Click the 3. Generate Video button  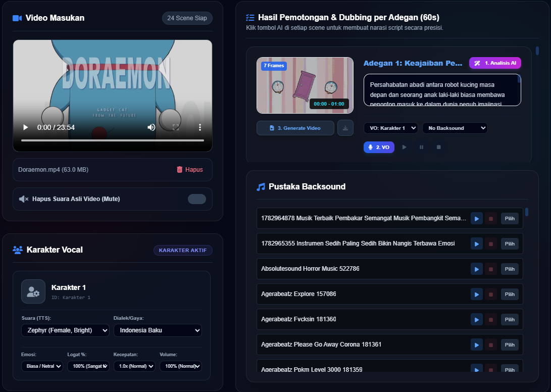295,128
